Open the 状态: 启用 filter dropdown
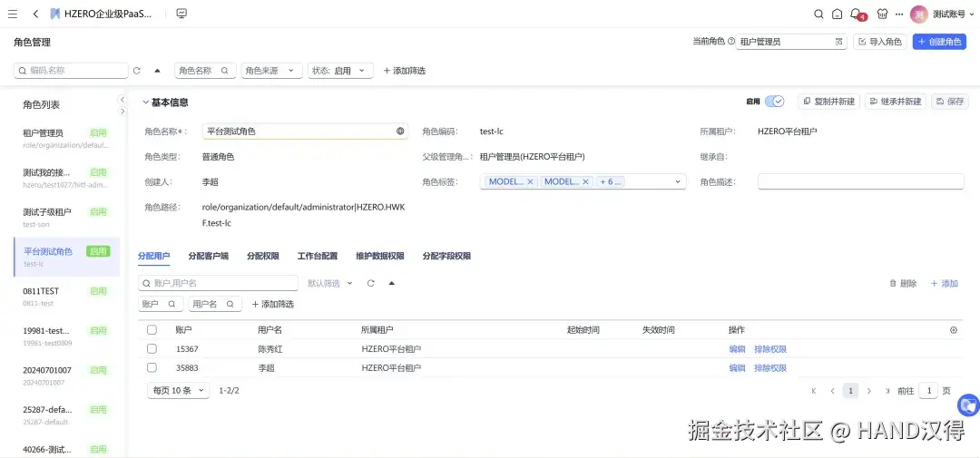This screenshot has width=980, height=458. tap(340, 71)
